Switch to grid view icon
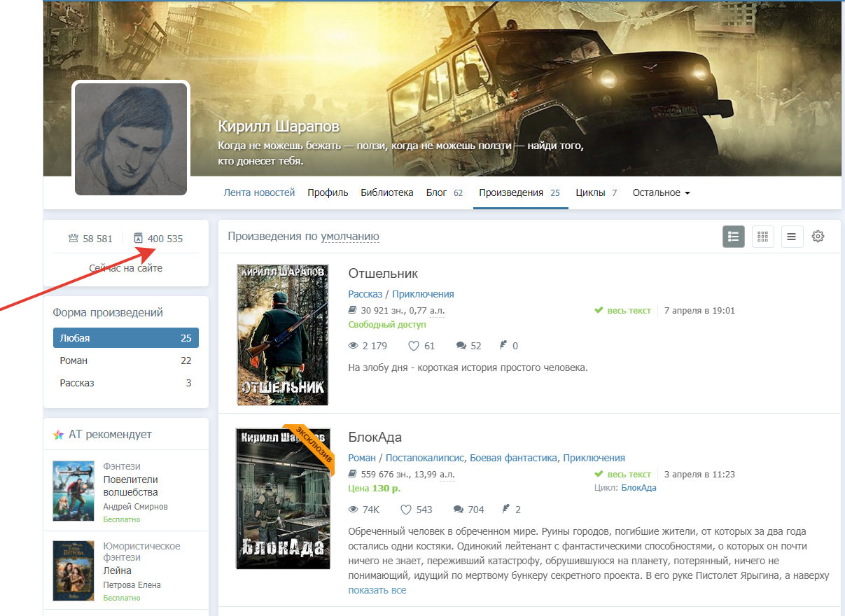 click(762, 237)
